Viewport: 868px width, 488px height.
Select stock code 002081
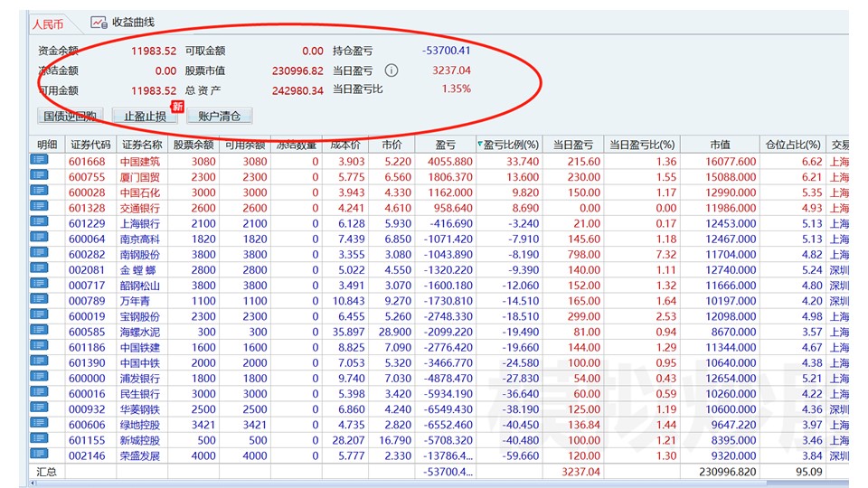click(x=87, y=270)
